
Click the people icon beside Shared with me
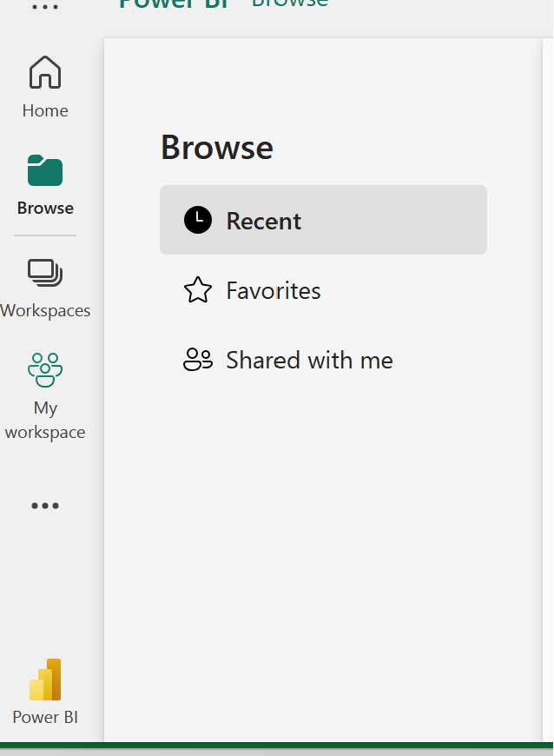pyautogui.click(x=197, y=360)
